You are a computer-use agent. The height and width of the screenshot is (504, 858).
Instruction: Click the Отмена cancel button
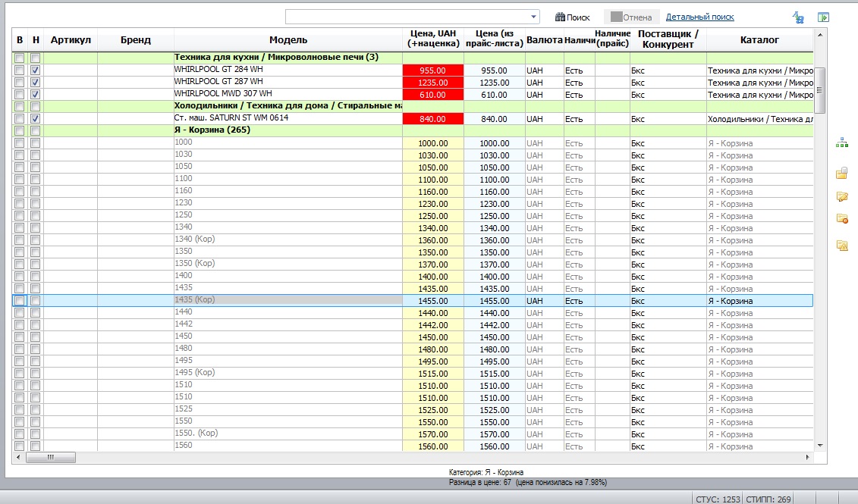(x=631, y=17)
